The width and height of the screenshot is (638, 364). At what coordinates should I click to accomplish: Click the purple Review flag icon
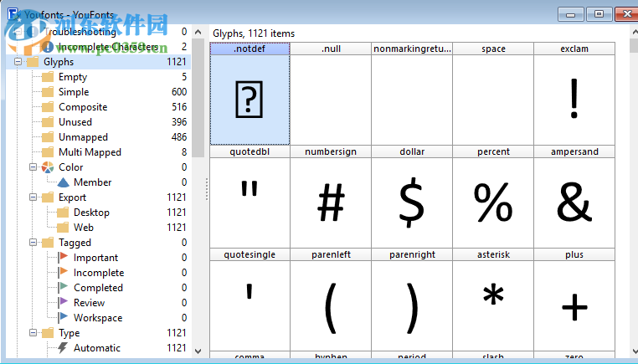coord(63,303)
